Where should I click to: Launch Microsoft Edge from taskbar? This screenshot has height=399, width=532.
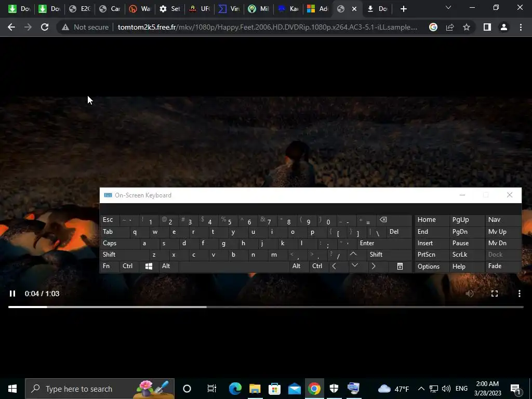[x=235, y=389]
